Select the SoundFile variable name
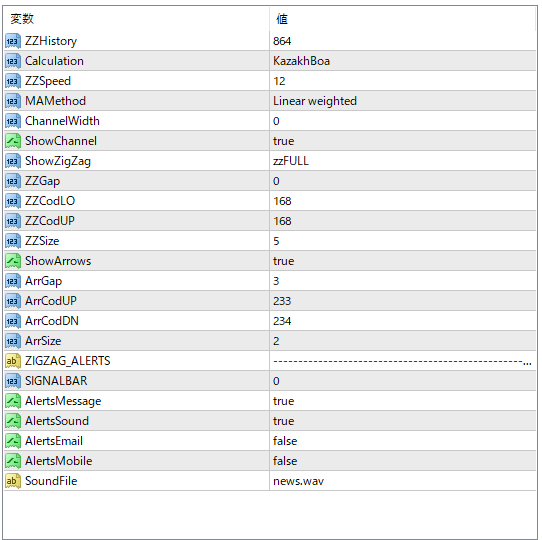 [x=51, y=481]
